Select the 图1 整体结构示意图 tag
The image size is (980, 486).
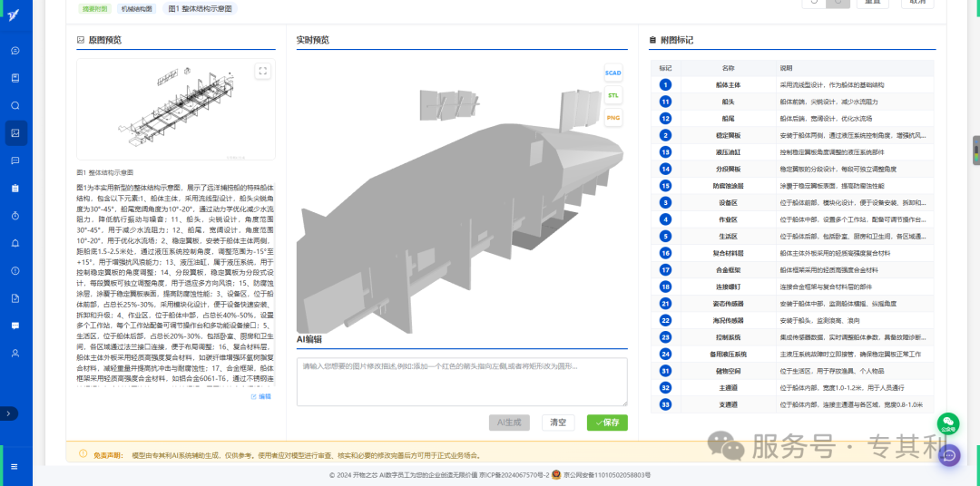[200, 9]
